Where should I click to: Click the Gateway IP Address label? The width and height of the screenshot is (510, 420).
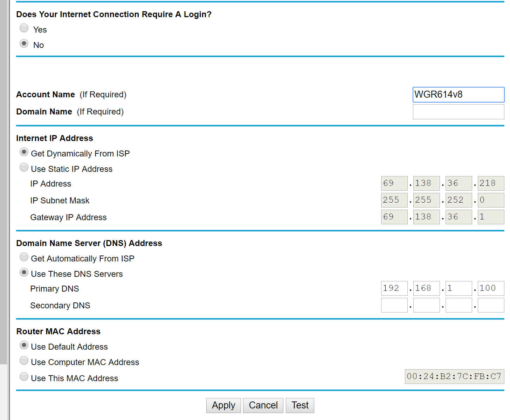click(68, 217)
